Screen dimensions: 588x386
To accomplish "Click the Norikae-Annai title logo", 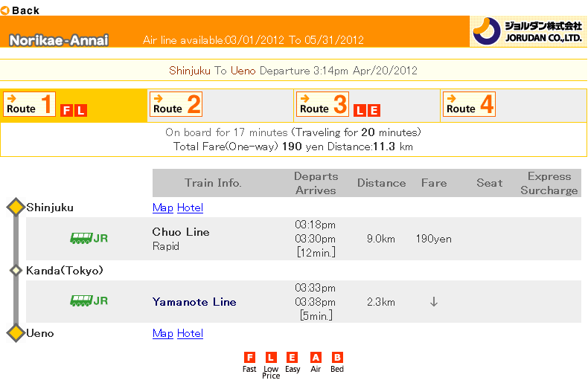I will click(x=59, y=40).
